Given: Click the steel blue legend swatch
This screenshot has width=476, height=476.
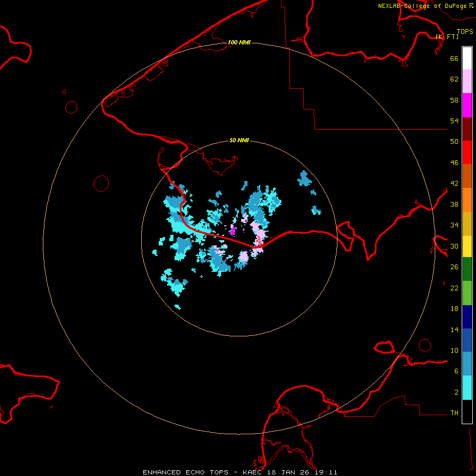Looking at the screenshot, I should [467, 364].
